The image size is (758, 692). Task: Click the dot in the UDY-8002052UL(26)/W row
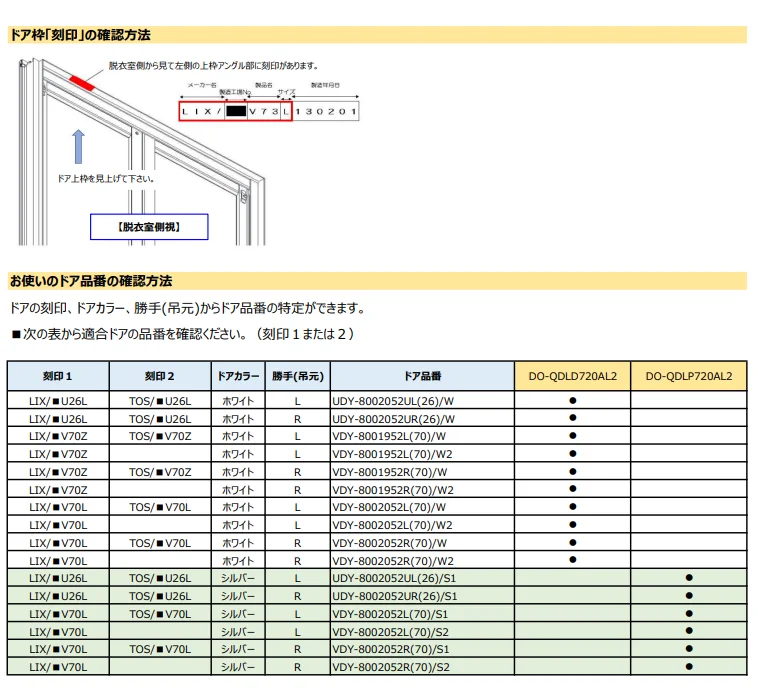tap(572, 400)
